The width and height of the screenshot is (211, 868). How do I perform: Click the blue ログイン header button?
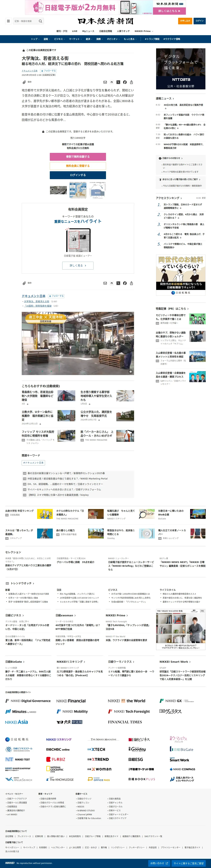coord(200,21)
